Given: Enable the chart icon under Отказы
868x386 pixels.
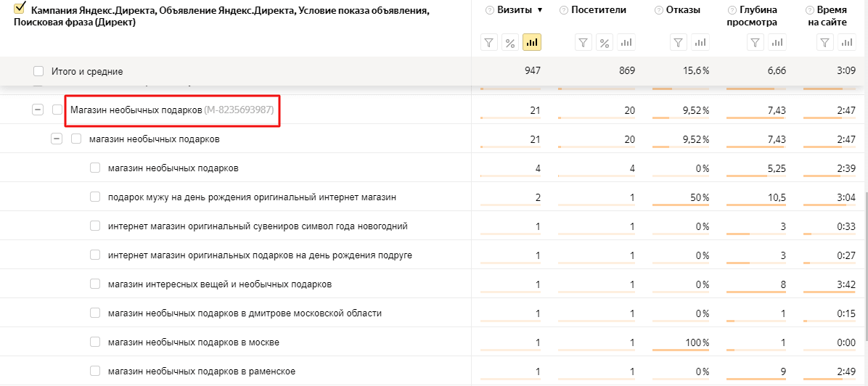Looking at the screenshot, I should 700,42.
